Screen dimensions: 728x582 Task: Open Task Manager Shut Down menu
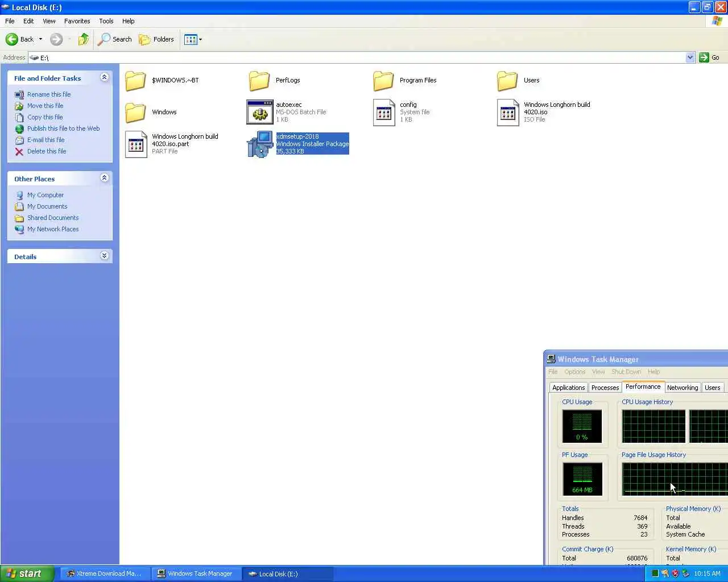pos(626,372)
